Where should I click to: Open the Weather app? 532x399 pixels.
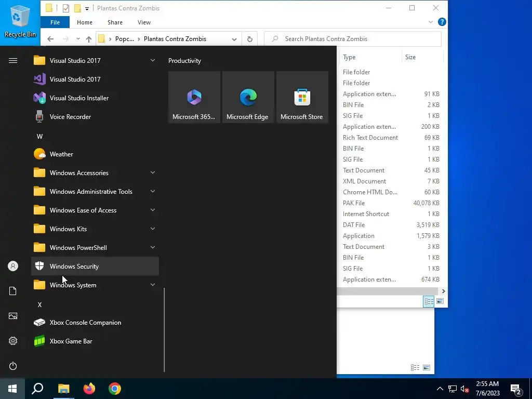tap(95, 154)
